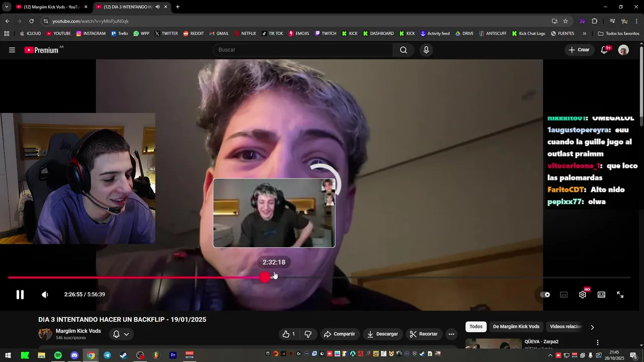
Task: Show more bookmarks overflow chevron
Action: [x=584, y=34]
